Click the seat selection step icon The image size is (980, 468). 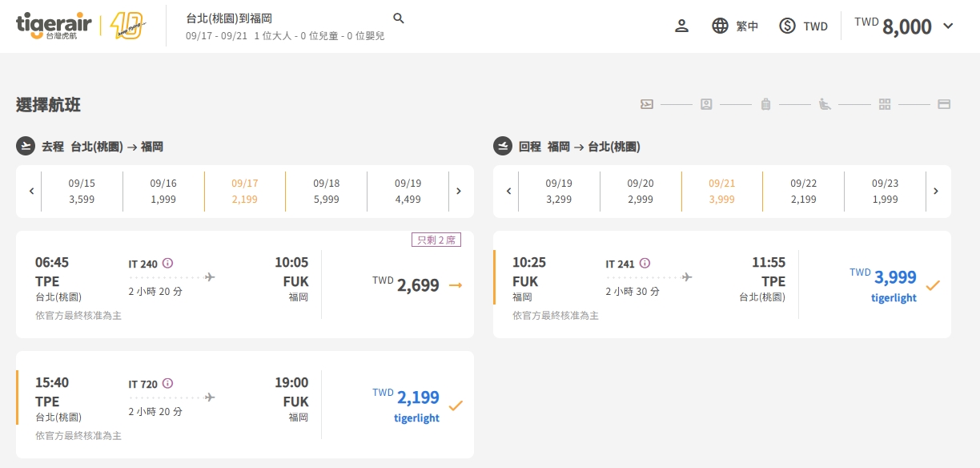click(x=825, y=104)
